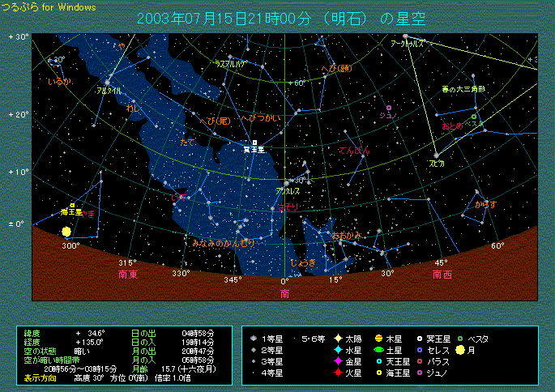
Task: Click the yellow Moon disc in the sky chart
Action: coord(66,232)
